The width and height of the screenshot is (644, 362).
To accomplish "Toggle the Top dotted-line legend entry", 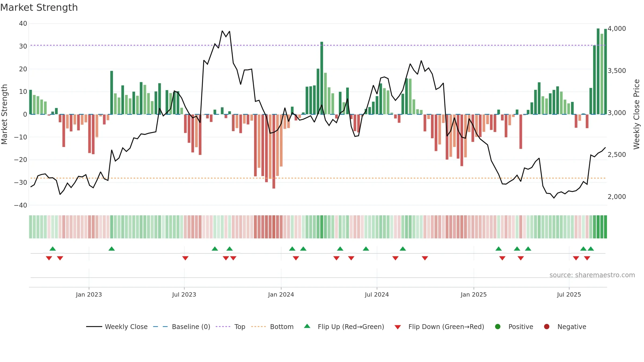I will point(230,327).
